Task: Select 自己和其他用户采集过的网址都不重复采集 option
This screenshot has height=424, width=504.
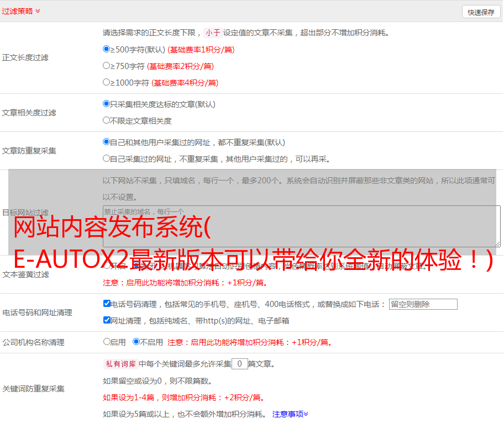Action: (107, 142)
